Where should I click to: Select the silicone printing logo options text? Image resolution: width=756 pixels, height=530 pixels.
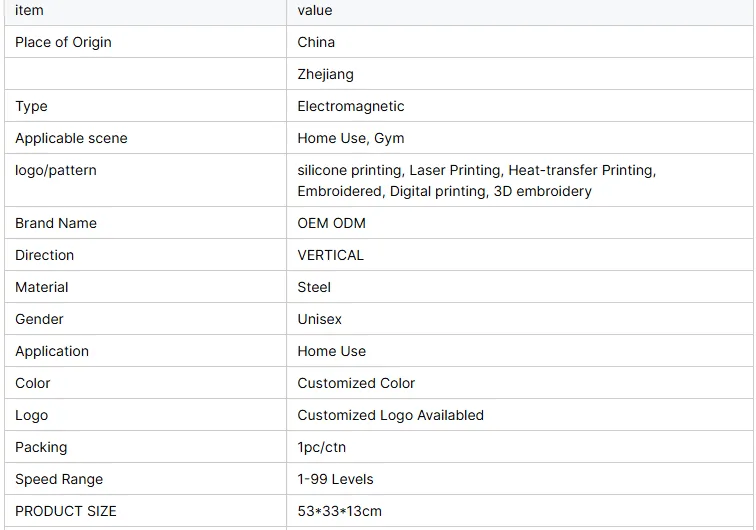476,180
